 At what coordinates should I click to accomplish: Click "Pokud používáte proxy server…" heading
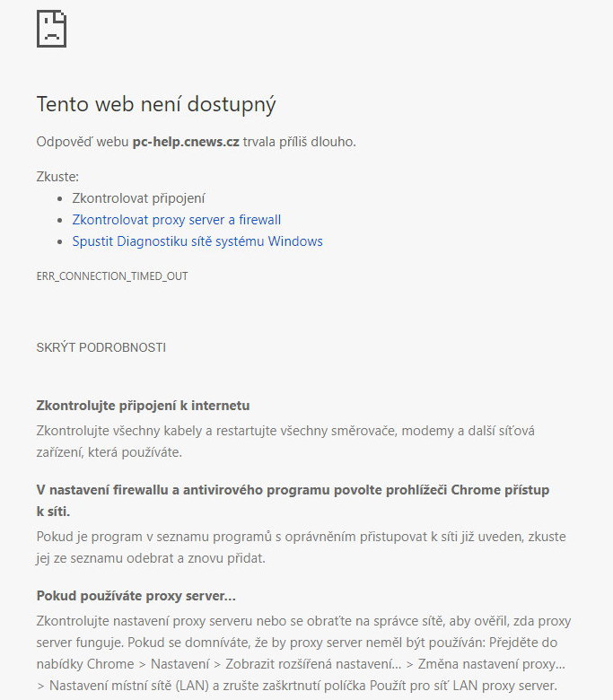136,596
